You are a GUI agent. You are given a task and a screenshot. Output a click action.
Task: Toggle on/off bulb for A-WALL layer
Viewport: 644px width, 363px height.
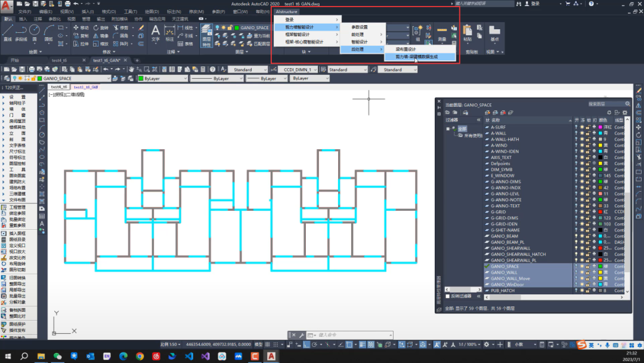576,133
